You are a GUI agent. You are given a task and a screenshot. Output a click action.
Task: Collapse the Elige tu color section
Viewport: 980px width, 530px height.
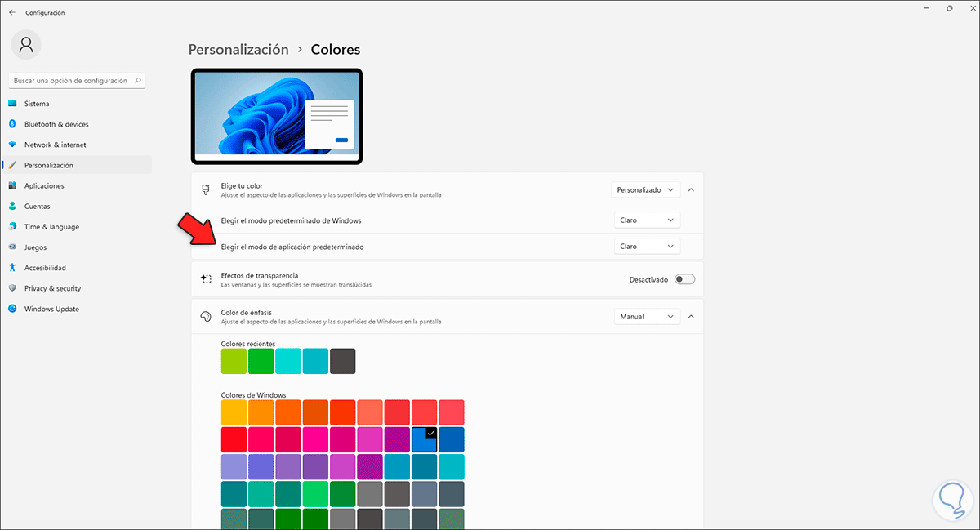click(x=691, y=189)
